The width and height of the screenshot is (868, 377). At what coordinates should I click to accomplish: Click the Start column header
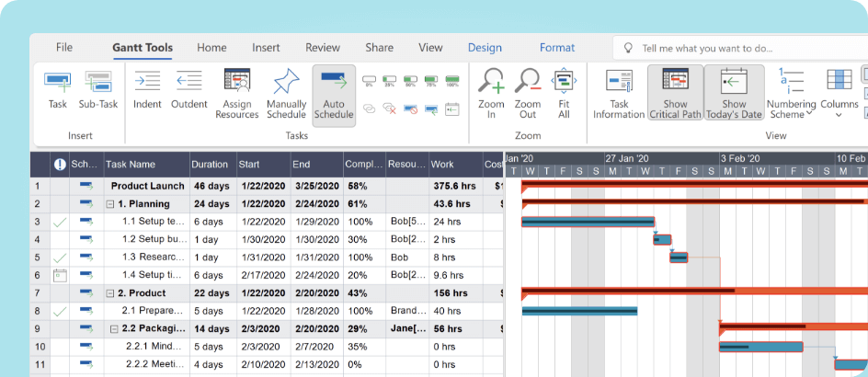(264, 165)
